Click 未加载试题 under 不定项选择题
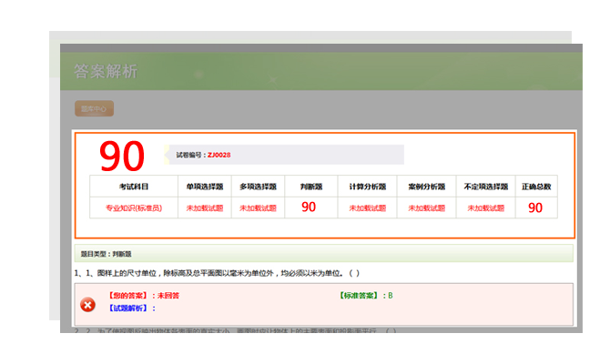Screen dimensions: 610x364 486,208
